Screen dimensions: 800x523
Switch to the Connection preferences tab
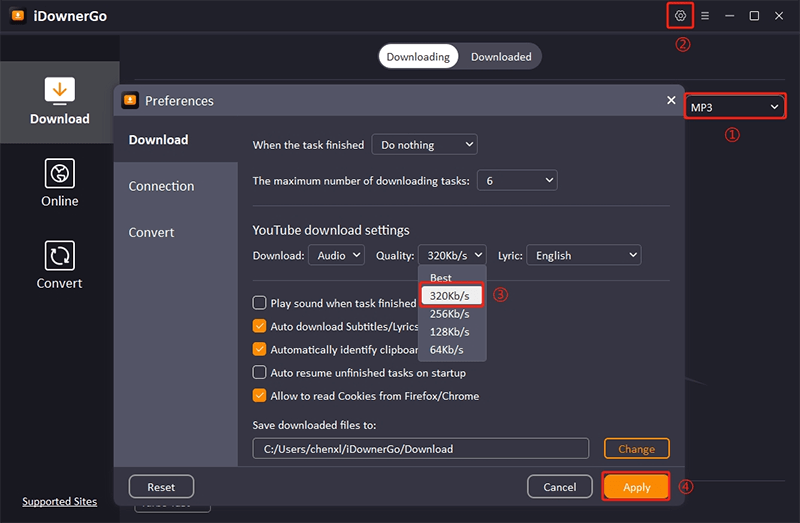coord(161,186)
